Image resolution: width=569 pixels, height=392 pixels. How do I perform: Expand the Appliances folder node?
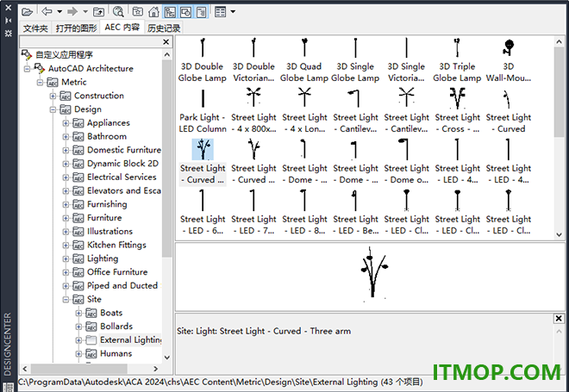(x=66, y=123)
